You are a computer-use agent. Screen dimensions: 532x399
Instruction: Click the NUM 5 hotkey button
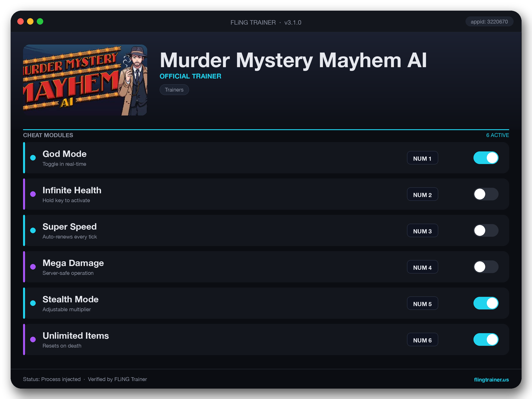coord(422,303)
